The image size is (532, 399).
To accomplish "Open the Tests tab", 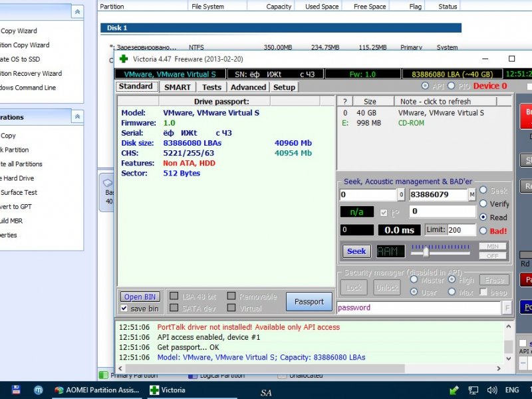I will coord(211,87).
